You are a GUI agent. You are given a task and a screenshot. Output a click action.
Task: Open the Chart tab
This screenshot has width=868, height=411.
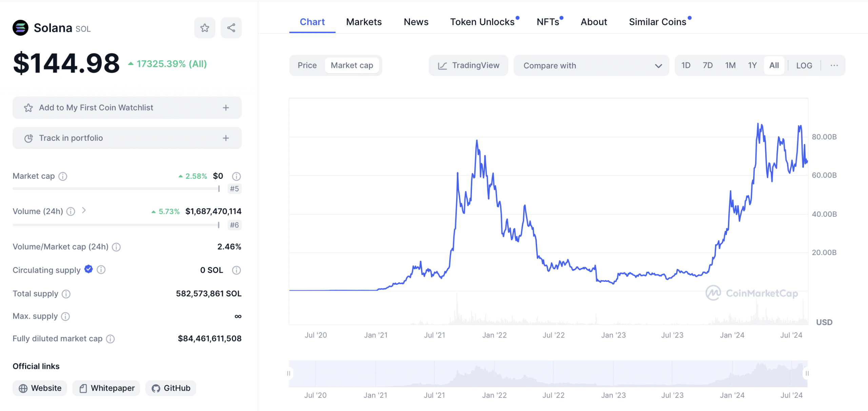pos(312,22)
